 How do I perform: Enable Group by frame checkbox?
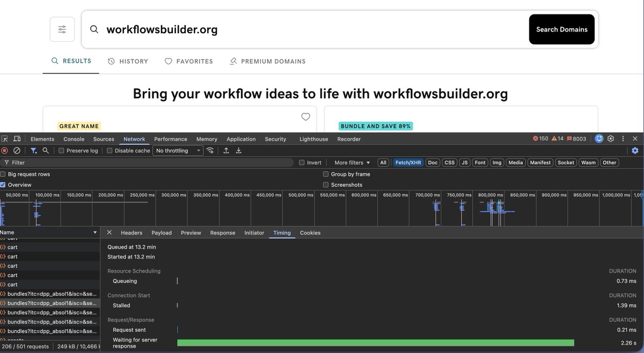coord(326,174)
